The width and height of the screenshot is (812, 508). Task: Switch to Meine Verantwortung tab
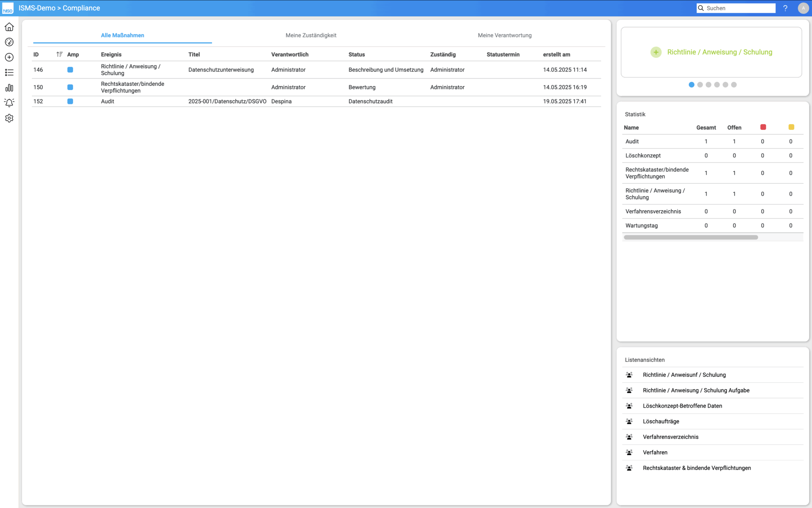(x=504, y=35)
